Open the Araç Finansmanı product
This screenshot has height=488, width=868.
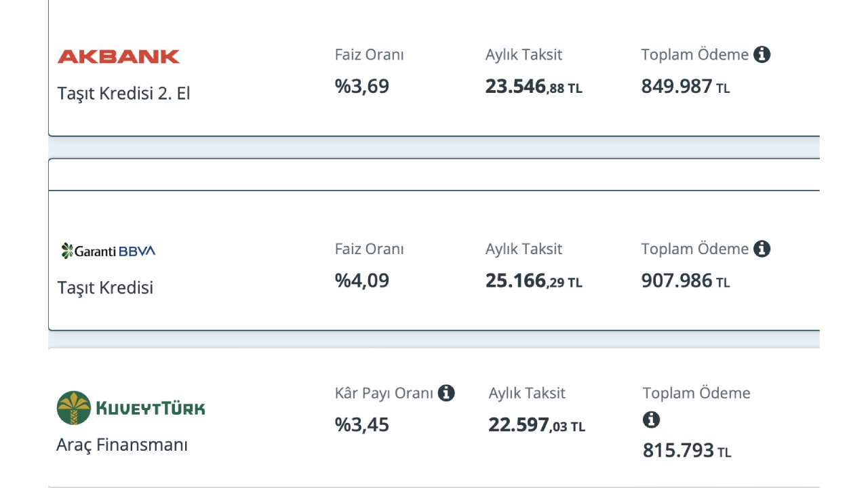(122, 445)
